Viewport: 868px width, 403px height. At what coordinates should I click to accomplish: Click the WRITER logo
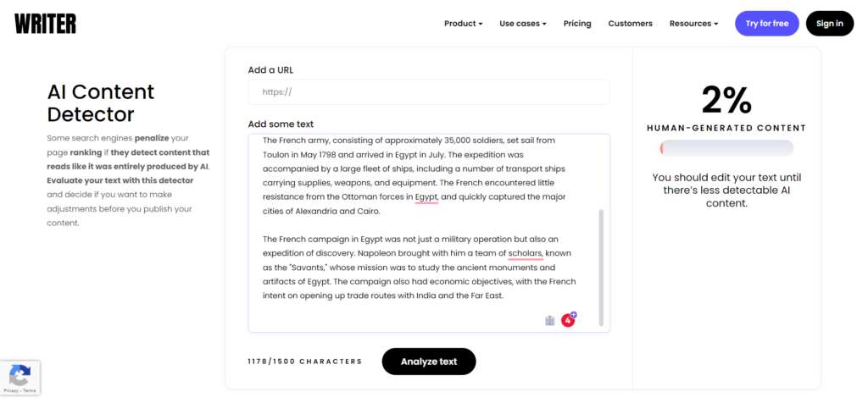[45, 24]
